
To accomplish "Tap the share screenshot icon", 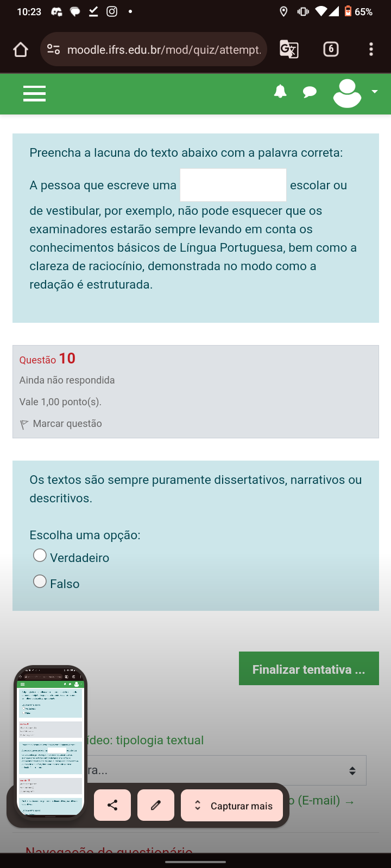I will (112, 806).
